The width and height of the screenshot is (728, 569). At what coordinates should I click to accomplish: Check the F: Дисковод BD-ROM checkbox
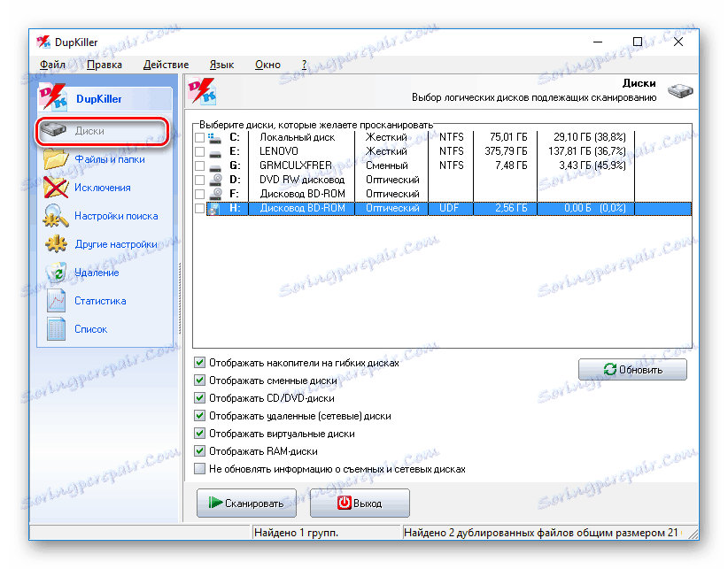pyautogui.click(x=199, y=194)
